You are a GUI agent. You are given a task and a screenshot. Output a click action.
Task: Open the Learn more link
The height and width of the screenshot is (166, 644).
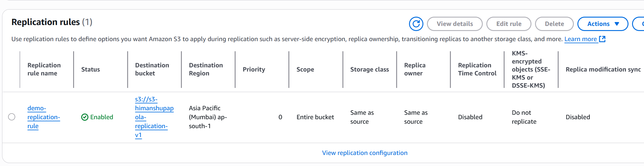pyautogui.click(x=580, y=39)
